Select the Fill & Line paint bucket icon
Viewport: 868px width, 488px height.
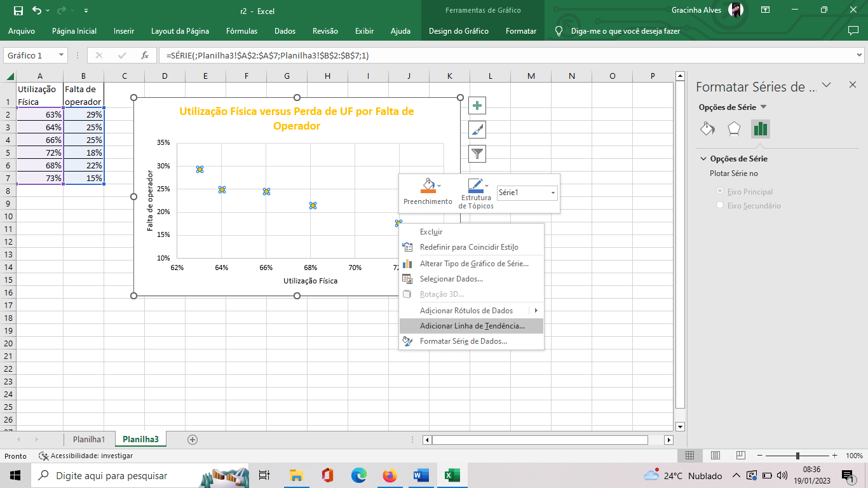(x=707, y=129)
